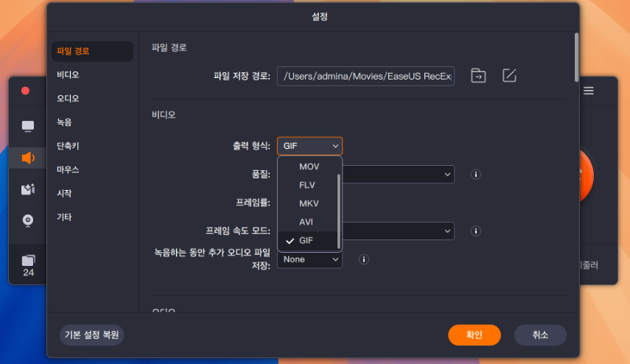Choose MKV from output format list
The width and height of the screenshot is (630, 364).
tap(309, 203)
